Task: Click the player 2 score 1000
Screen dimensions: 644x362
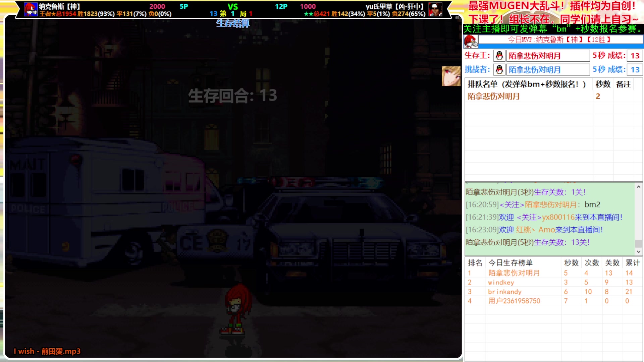Action: tap(308, 6)
